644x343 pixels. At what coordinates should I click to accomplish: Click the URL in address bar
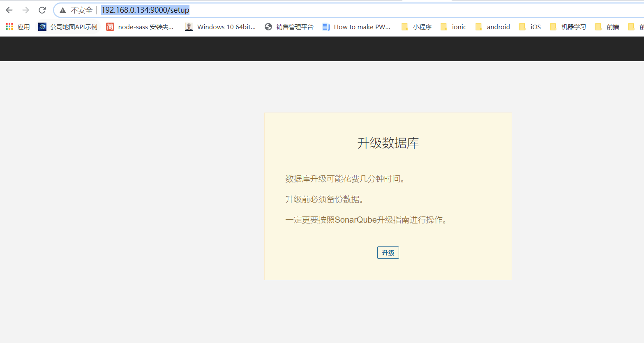[x=145, y=10]
